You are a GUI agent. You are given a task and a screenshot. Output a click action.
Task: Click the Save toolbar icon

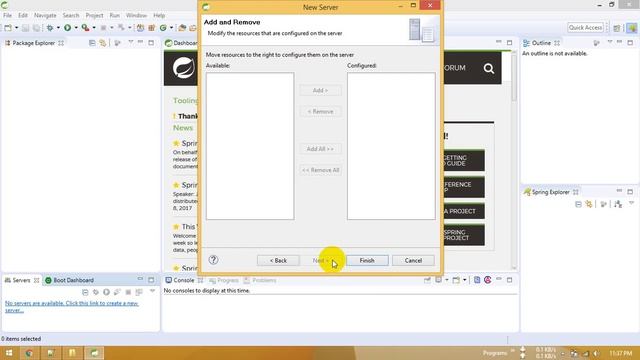25,28
